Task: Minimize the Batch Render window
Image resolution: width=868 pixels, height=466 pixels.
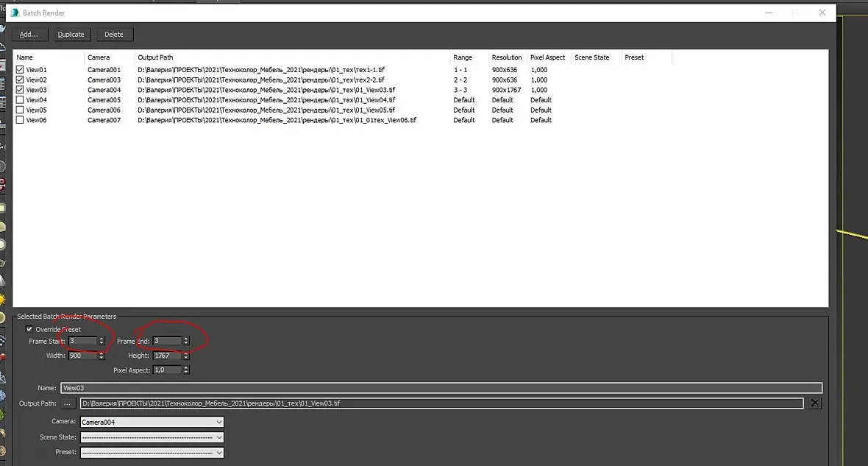Action: point(769,13)
